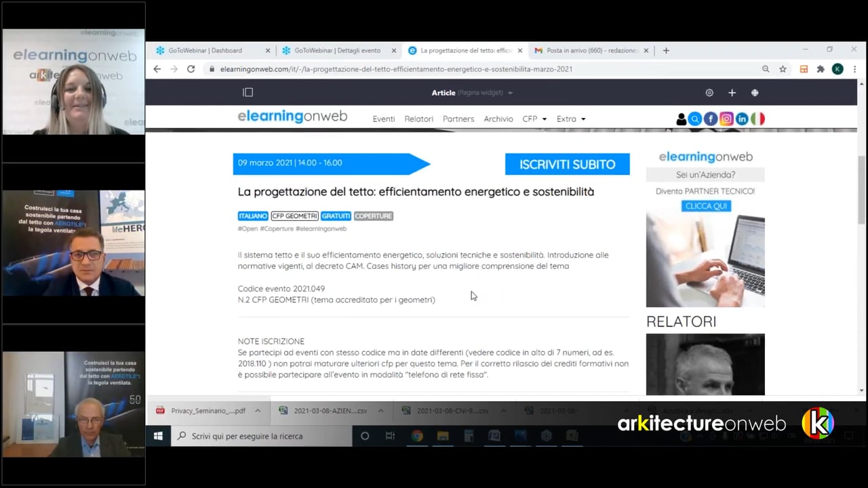Expand options for 2021-03-08-CNI-9 csv download
This screenshot has height=488, width=868.
503,411
